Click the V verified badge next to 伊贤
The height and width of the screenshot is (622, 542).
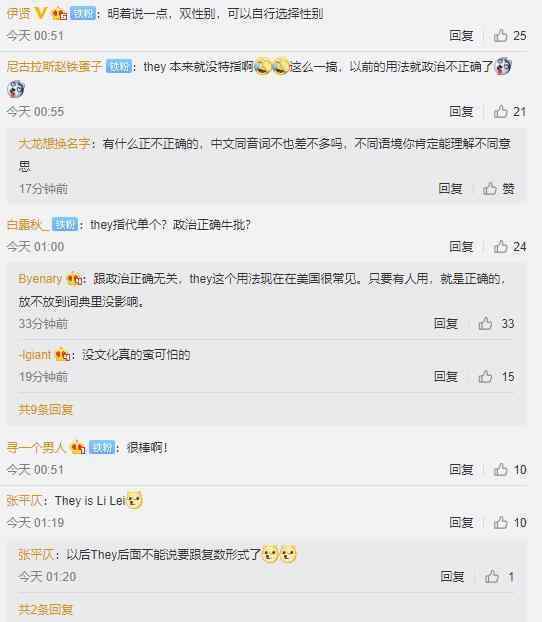pyautogui.click(x=41, y=13)
